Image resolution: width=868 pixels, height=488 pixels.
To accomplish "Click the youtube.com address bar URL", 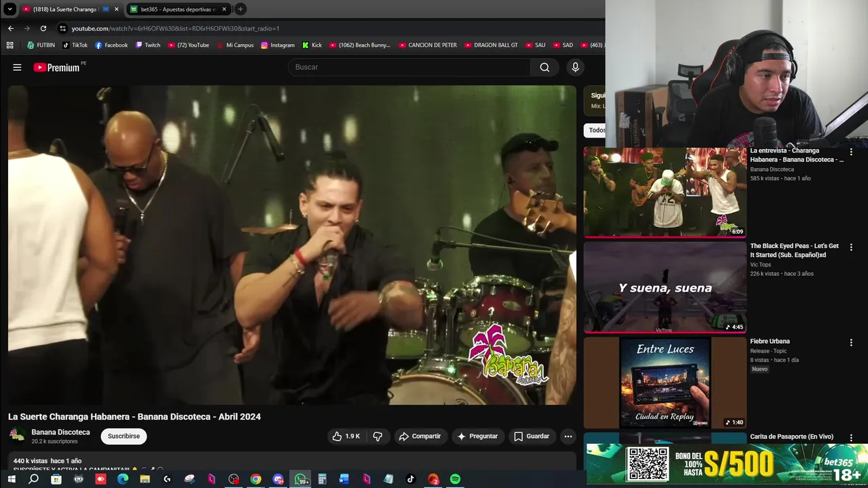I will 176,28.
